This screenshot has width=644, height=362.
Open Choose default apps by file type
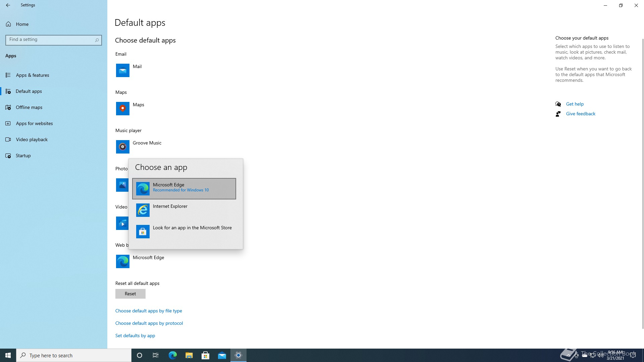point(149,311)
